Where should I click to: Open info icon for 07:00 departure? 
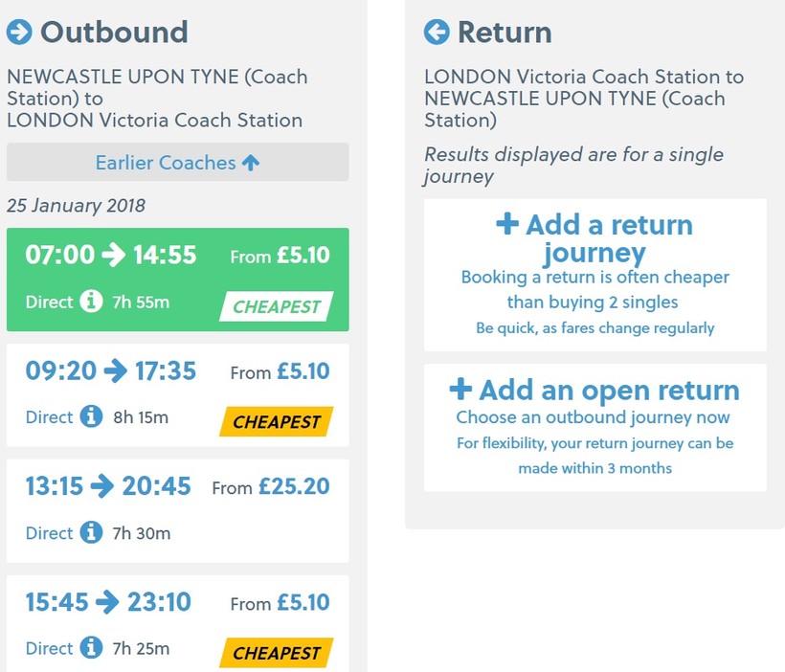[91, 302]
